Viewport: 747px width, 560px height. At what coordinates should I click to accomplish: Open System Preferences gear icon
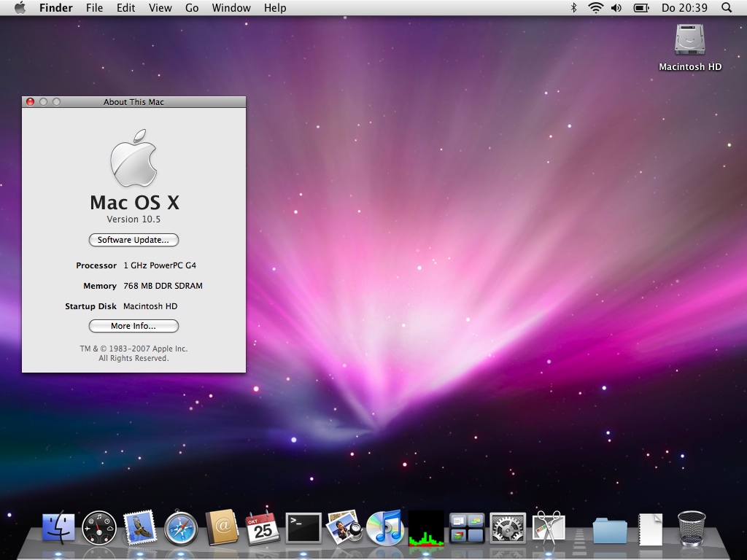(508, 528)
